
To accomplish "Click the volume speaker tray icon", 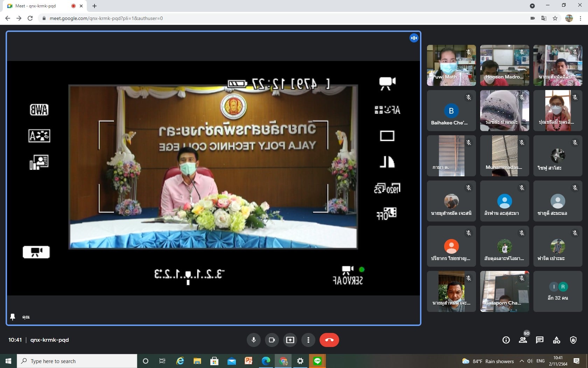I will (530, 361).
